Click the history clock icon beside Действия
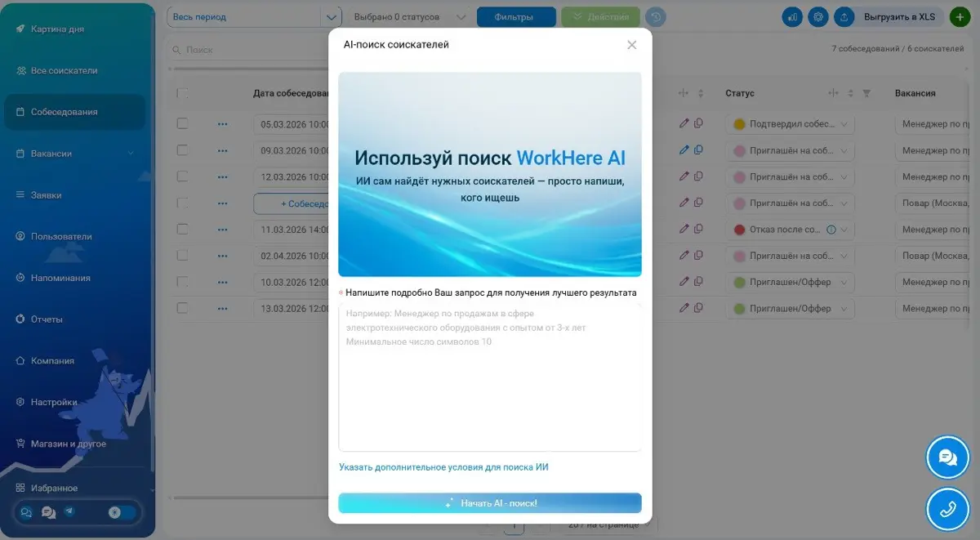 point(655,16)
